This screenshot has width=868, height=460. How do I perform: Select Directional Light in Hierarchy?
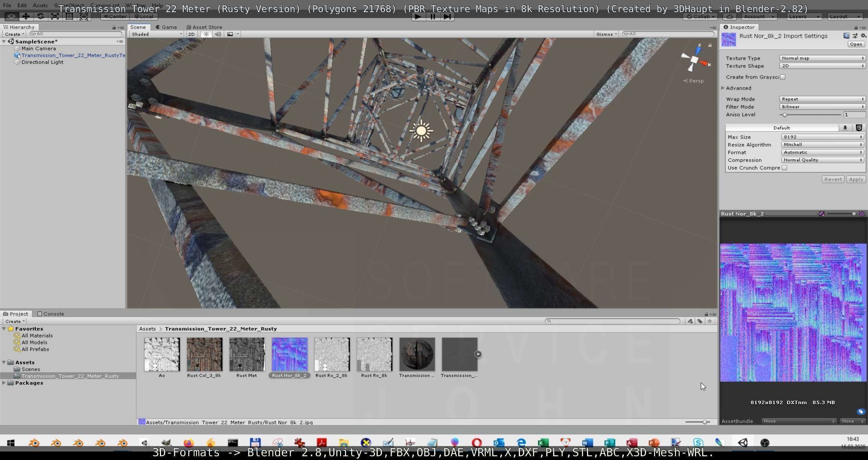point(42,62)
